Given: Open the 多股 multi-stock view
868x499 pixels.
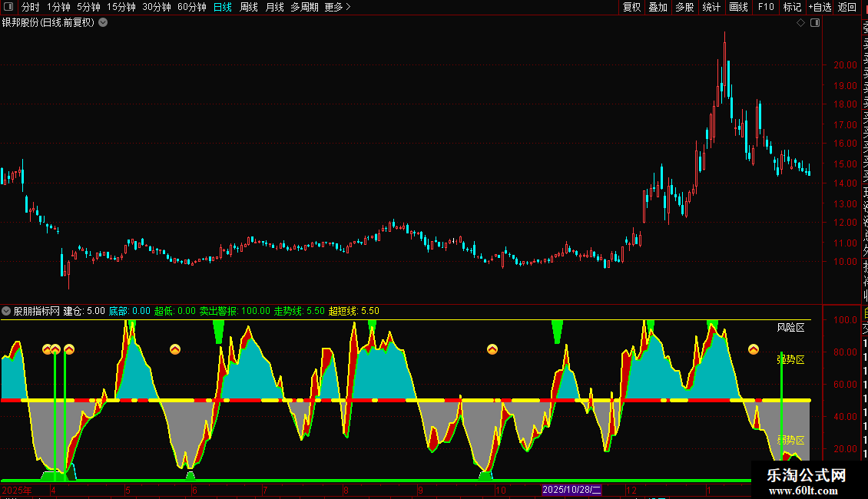Looking at the screenshot, I should click(684, 7).
